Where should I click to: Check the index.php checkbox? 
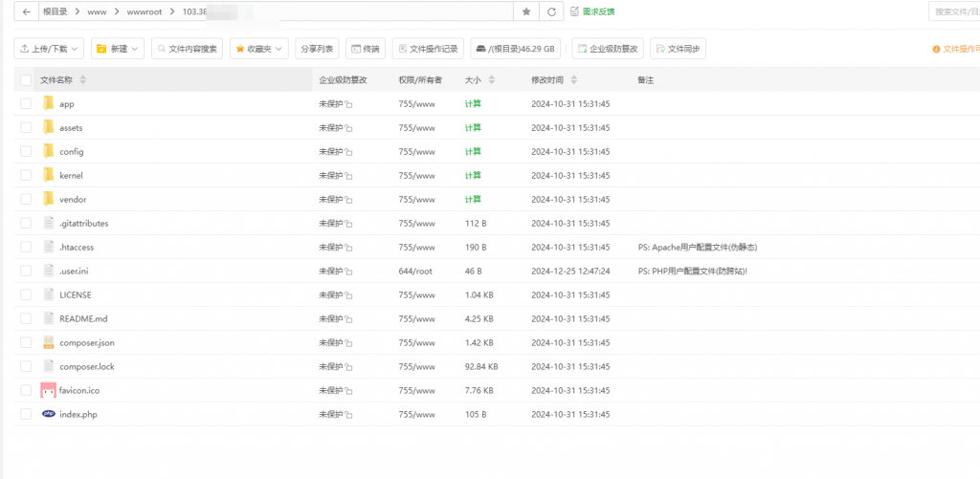26,414
